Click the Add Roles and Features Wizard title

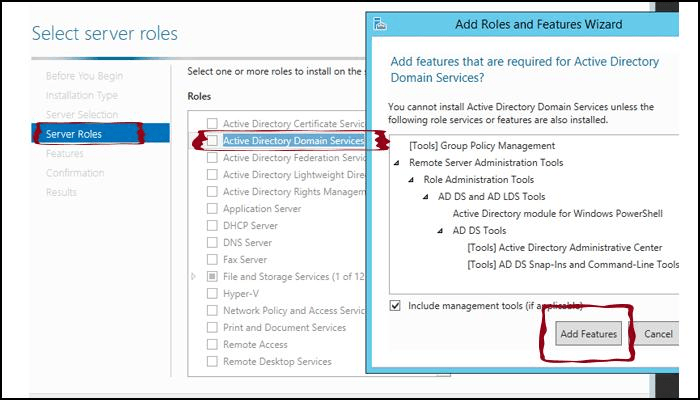click(538, 24)
